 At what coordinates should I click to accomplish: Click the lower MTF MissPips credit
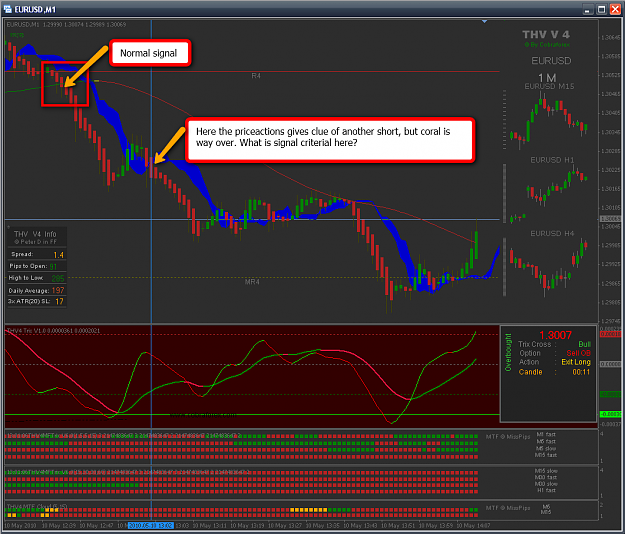coord(508,508)
